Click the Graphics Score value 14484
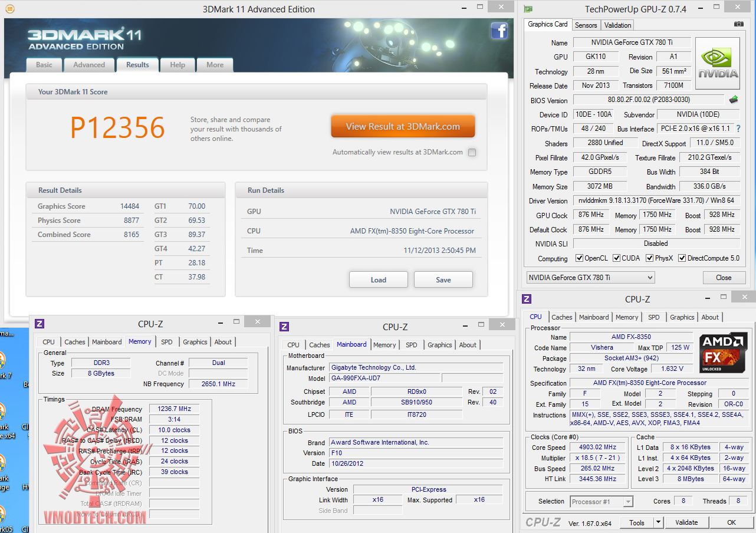The image size is (756, 533). click(x=130, y=206)
